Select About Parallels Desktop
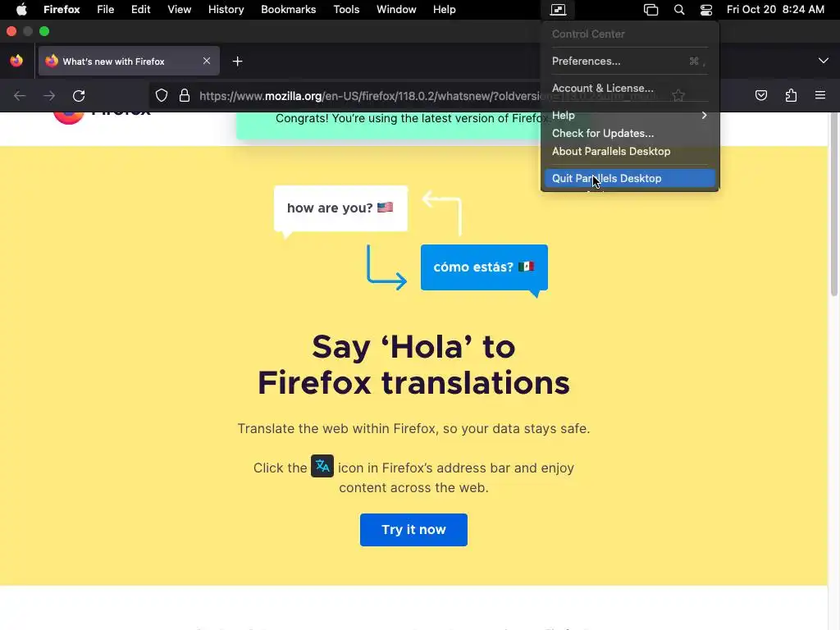The height and width of the screenshot is (630, 840). pyautogui.click(x=629, y=152)
